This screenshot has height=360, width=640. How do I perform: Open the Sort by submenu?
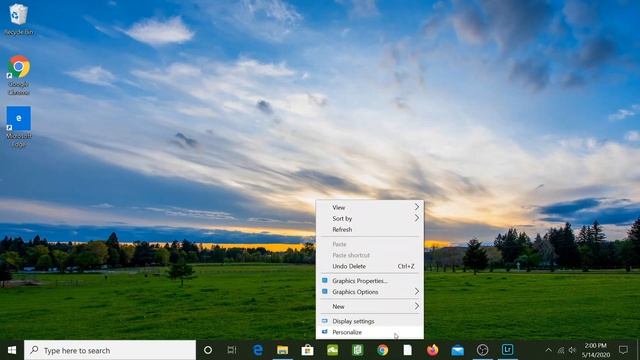coord(370,218)
